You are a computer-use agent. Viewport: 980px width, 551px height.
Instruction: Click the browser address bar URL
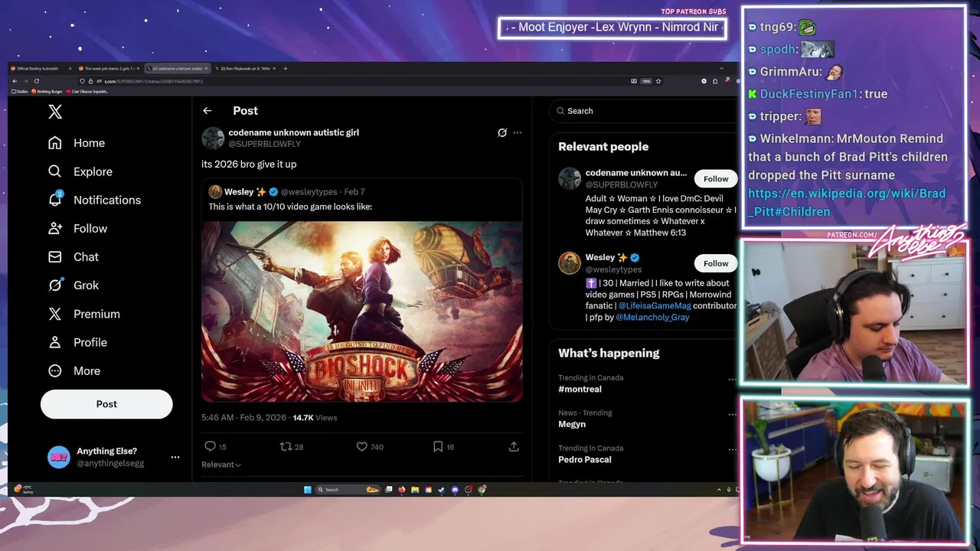click(153, 81)
